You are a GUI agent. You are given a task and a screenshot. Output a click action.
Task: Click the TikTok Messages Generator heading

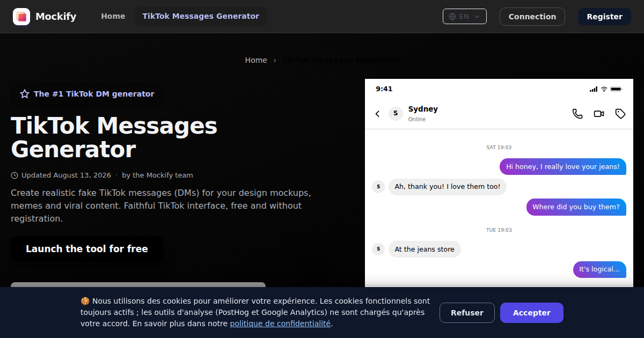[114, 137]
